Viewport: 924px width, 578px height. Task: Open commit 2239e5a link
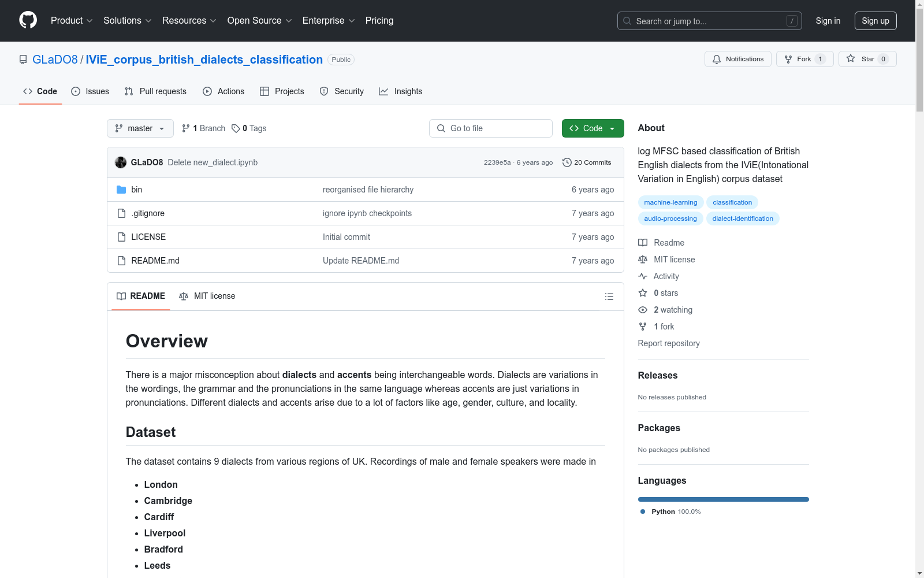pyautogui.click(x=497, y=162)
